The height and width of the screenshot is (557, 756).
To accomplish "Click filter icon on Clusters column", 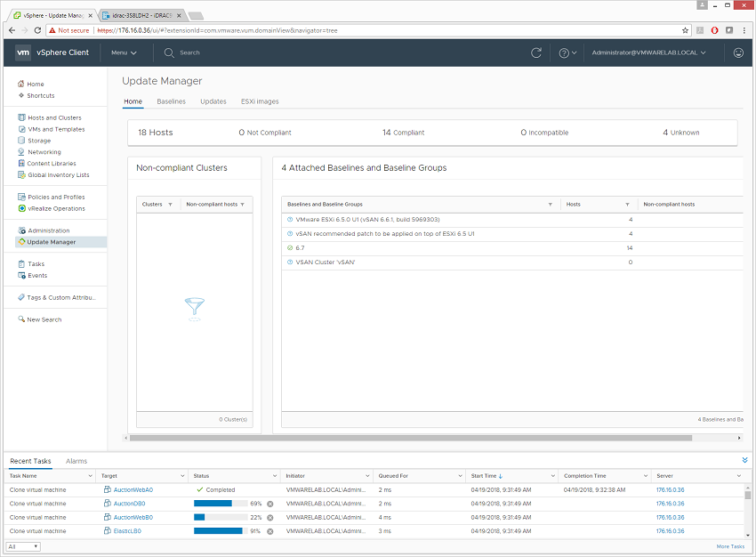I will tap(170, 205).
